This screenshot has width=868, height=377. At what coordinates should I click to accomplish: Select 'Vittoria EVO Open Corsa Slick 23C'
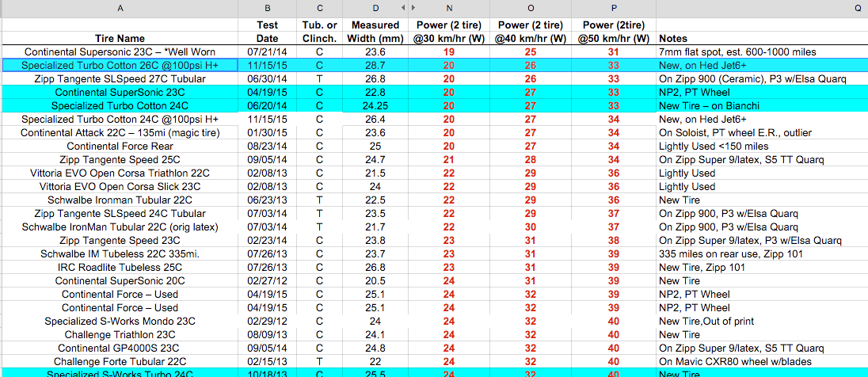(x=120, y=187)
